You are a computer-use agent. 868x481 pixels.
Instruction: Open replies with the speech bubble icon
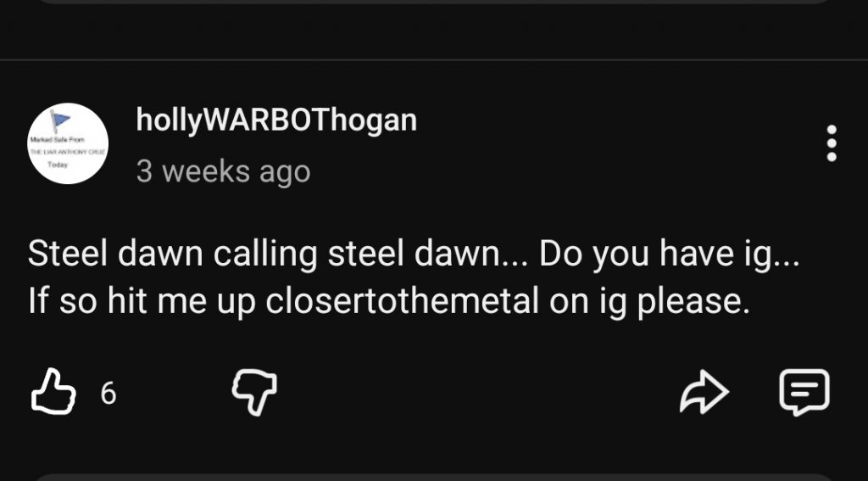803,393
